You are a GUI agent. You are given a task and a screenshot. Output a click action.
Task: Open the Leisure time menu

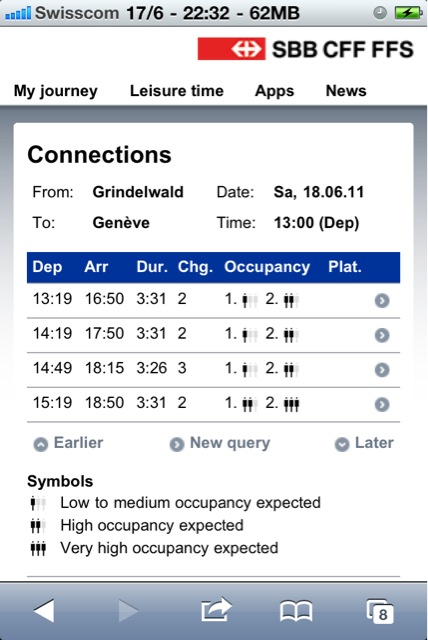pos(177,91)
